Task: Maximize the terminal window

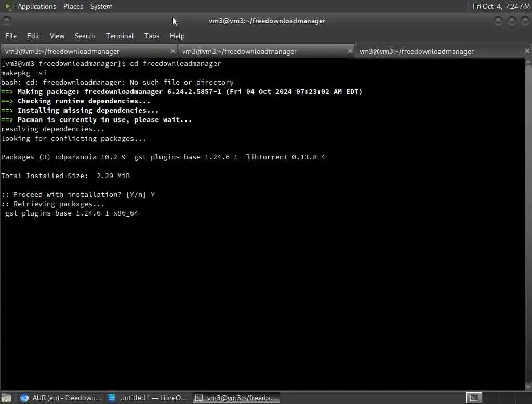Action: pos(512,21)
